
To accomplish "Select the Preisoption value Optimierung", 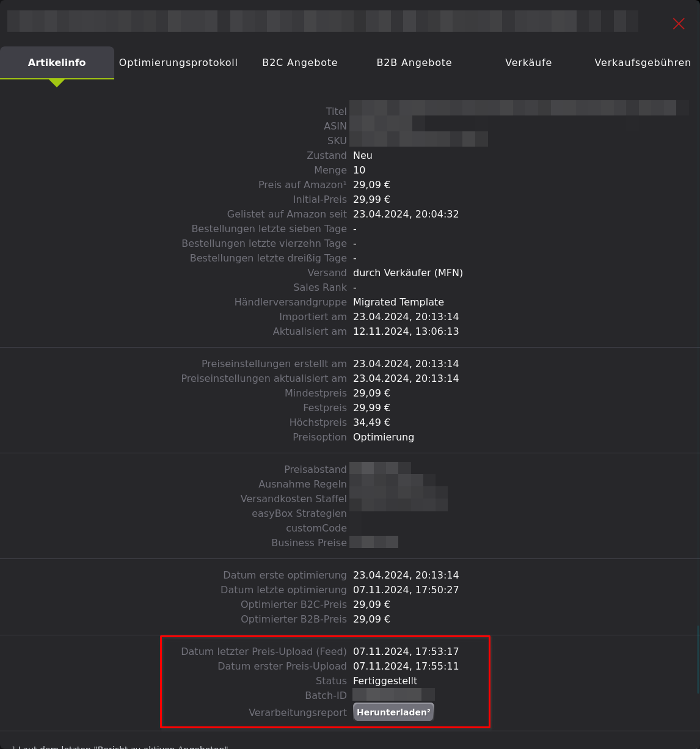I will 384,437.
